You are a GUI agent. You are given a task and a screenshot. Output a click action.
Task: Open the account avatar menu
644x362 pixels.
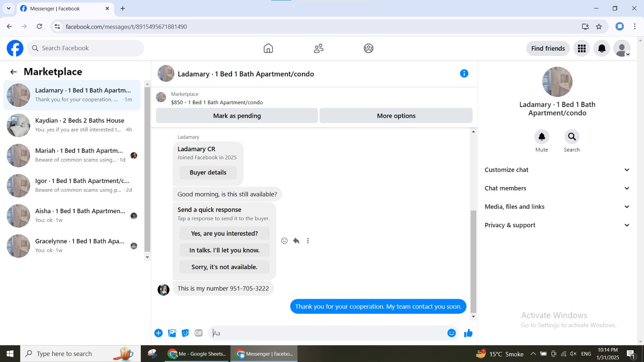pyautogui.click(x=622, y=48)
